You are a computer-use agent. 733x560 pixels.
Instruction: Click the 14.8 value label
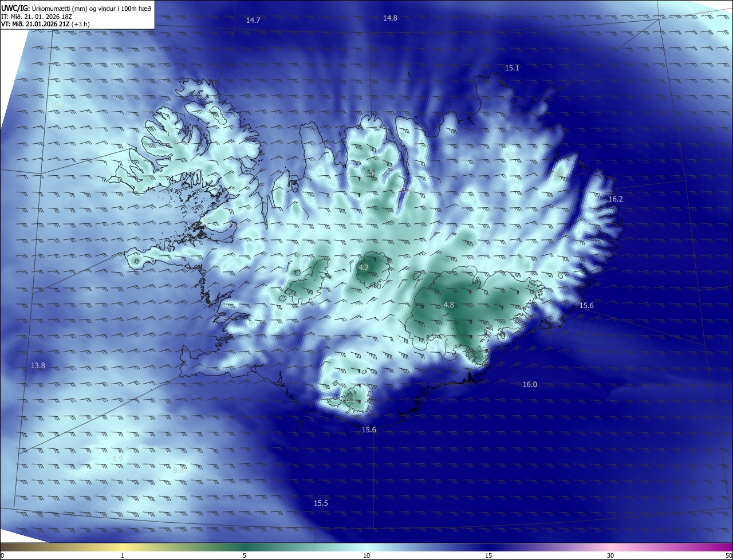click(390, 18)
